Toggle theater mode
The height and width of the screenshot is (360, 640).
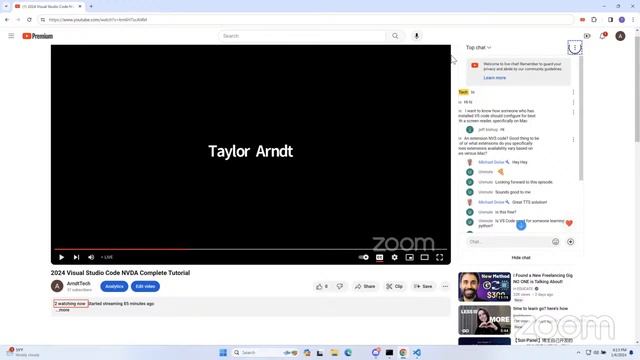point(424,257)
